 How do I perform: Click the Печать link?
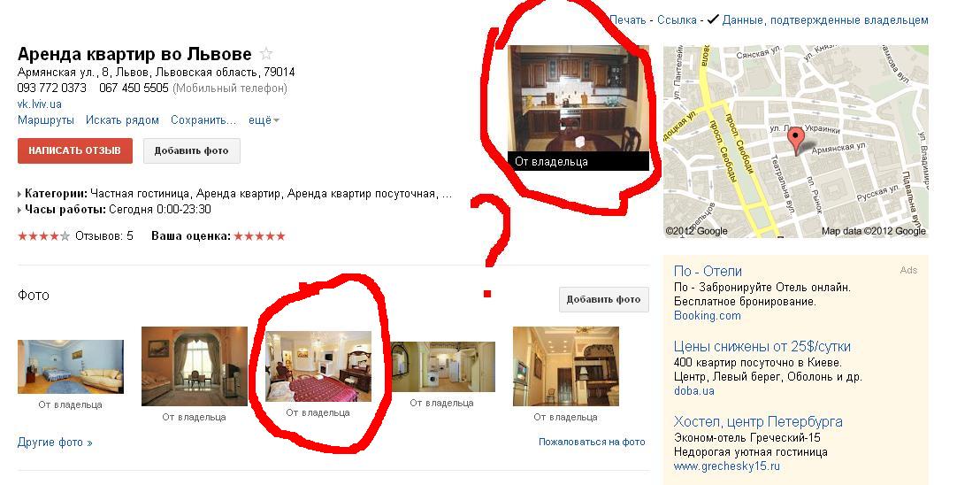pos(627,20)
